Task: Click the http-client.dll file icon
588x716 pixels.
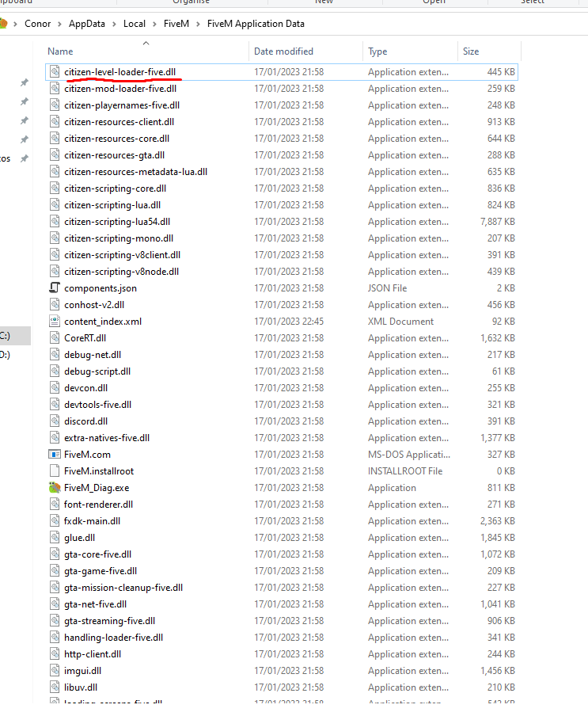Action: (55, 654)
